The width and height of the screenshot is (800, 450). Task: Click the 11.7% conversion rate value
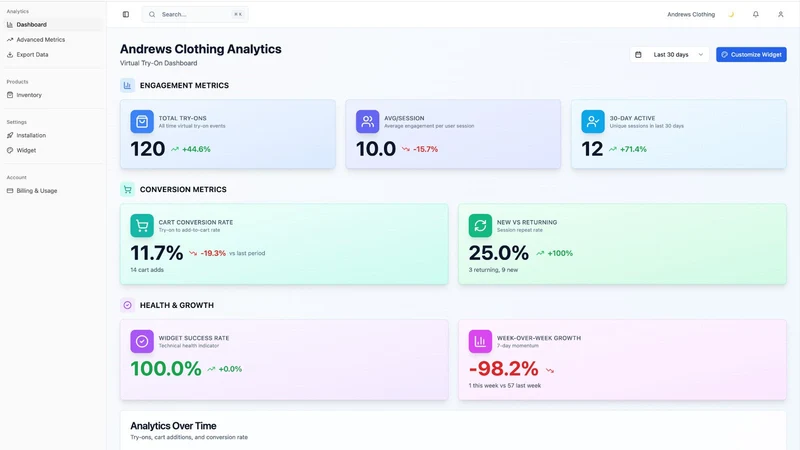[157, 253]
